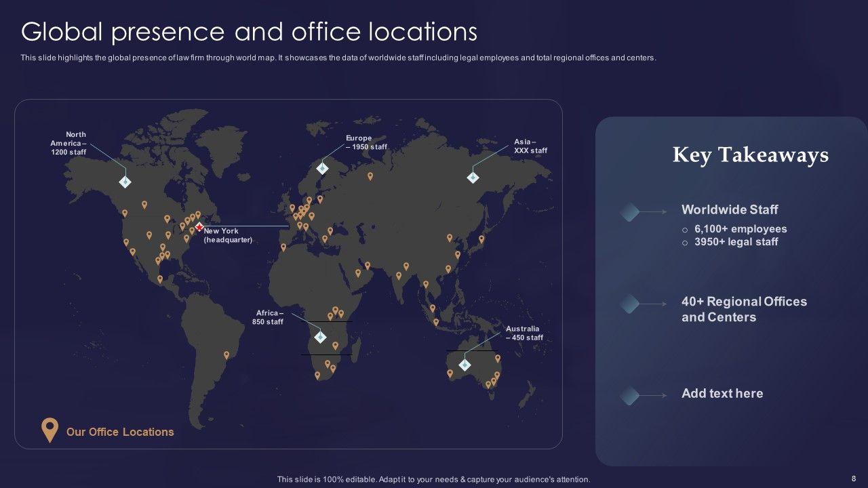Click the office pin in western Australia

450,373
